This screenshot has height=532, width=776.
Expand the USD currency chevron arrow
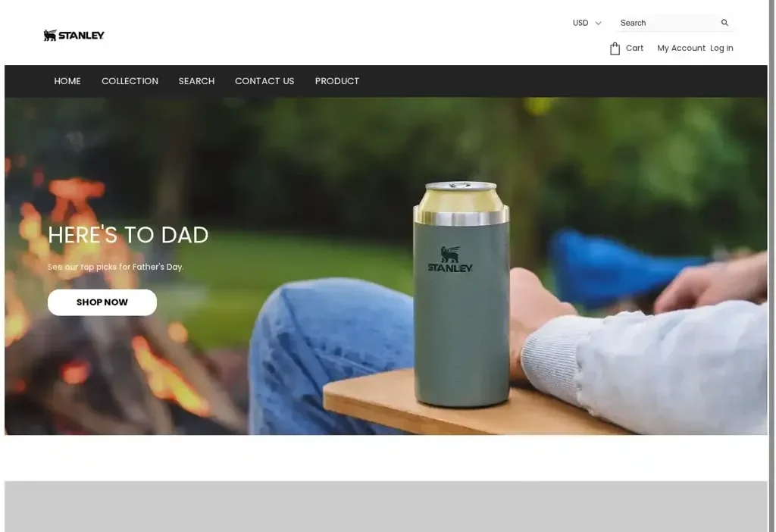[598, 23]
